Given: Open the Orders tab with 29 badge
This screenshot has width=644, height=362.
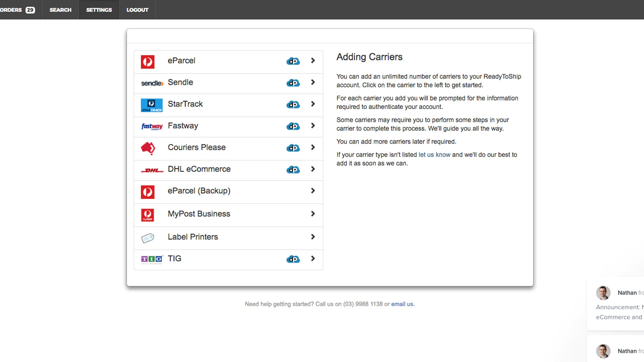Looking at the screenshot, I should [x=18, y=10].
